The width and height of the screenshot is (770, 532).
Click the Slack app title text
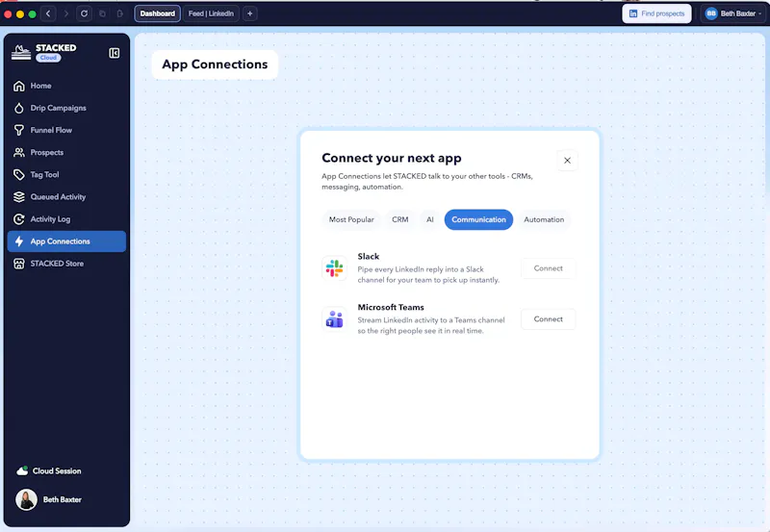[x=369, y=256]
